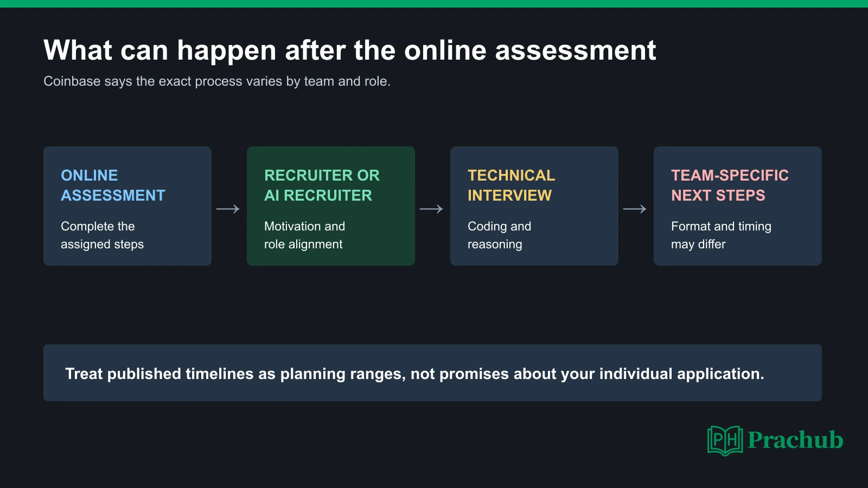Click the Coinbase subtitle text
The image size is (868, 488).
pyautogui.click(x=217, y=81)
